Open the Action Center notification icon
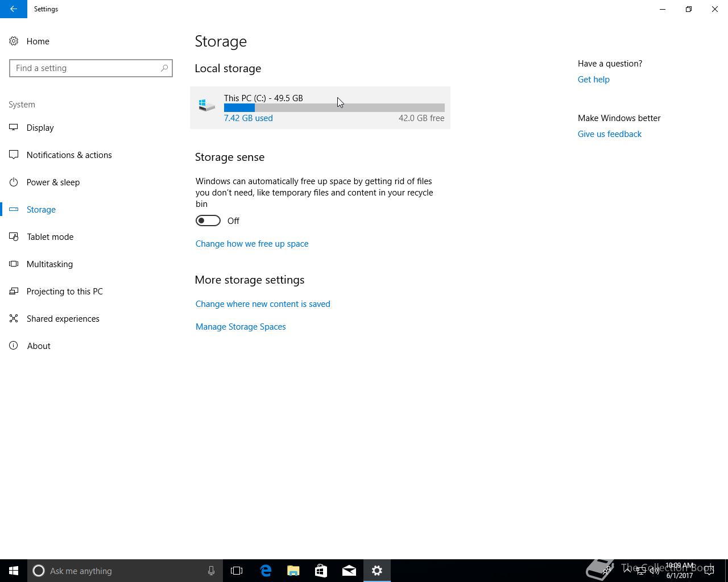 [x=709, y=571]
